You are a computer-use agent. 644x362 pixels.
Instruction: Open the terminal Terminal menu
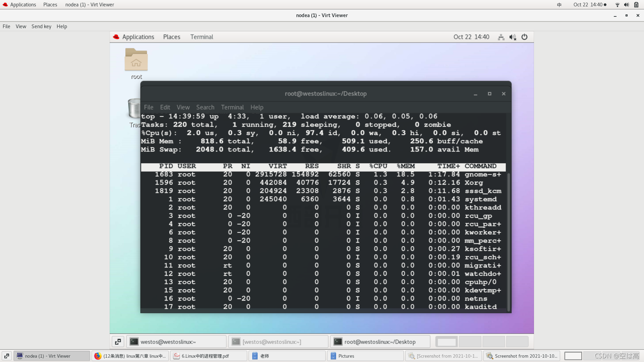(232, 107)
